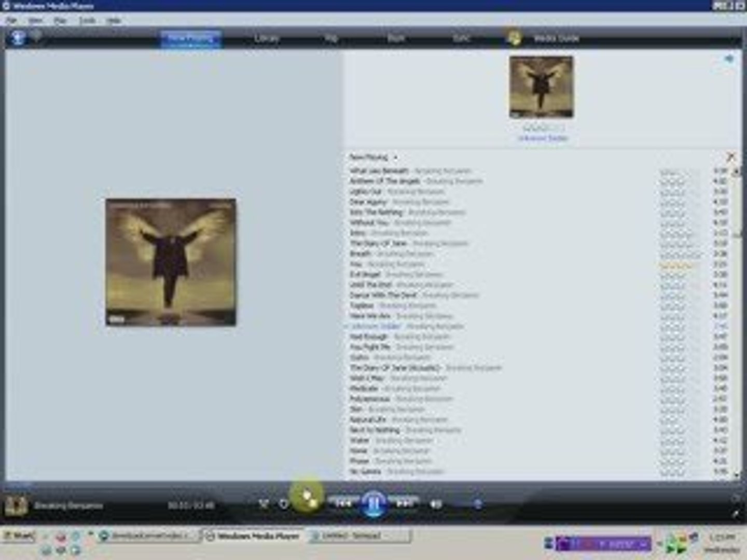747x560 pixels.
Task: Mute the player sound
Action: pyautogui.click(x=436, y=504)
